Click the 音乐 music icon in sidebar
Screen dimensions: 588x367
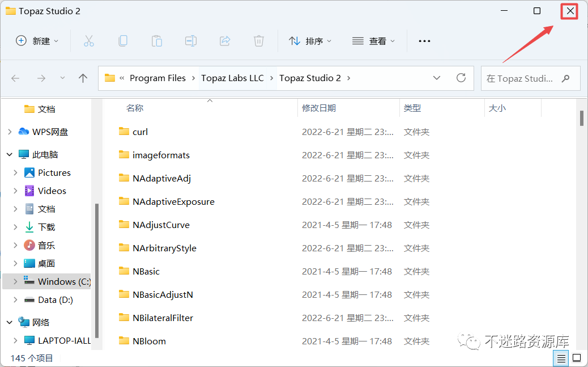point(29,245)
